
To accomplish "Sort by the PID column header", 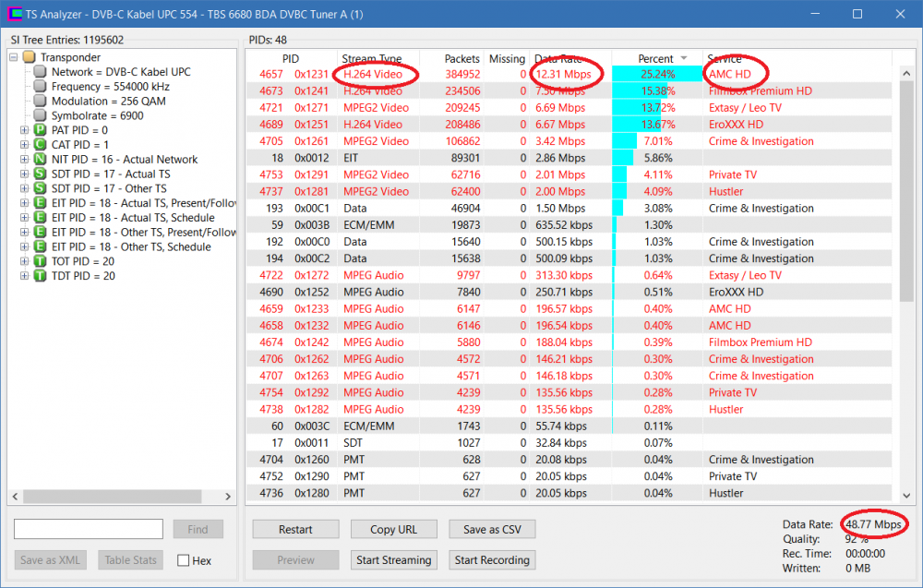I will tap(291, 58).
